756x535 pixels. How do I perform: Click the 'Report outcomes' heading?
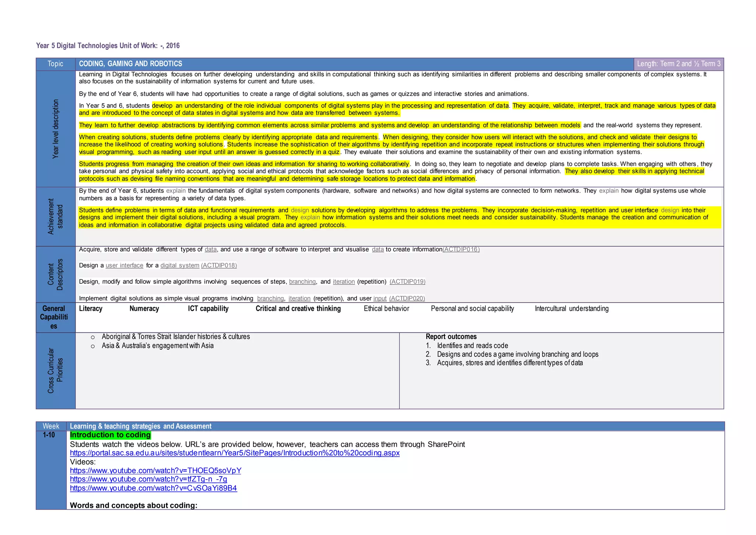point(451,337)
